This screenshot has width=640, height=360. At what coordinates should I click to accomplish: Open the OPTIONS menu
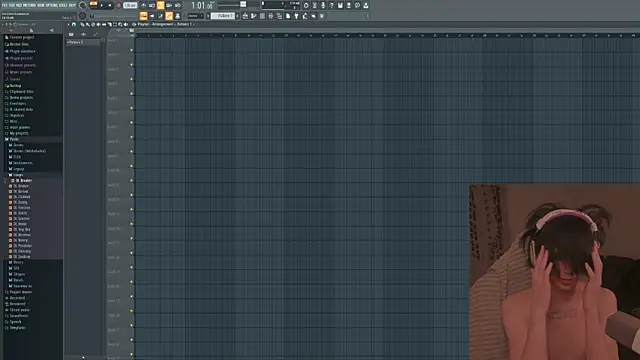pos(51,5)
